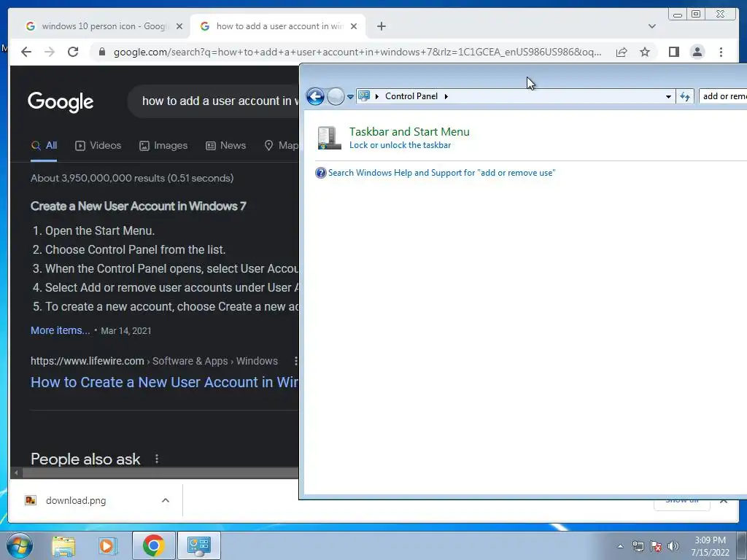Click lifewire.com result URL breadcrumb
The image size is (747, 560).
[x=154, y=361]
